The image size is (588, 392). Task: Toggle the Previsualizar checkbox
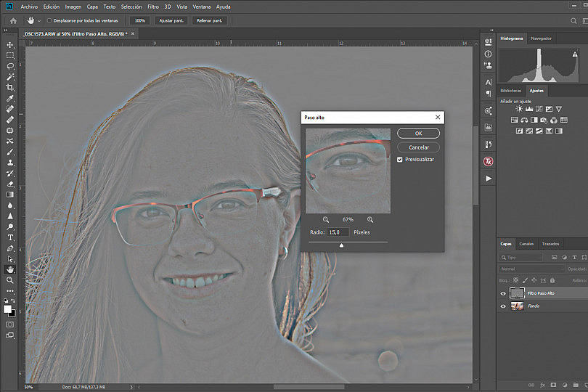pos(400,160)
